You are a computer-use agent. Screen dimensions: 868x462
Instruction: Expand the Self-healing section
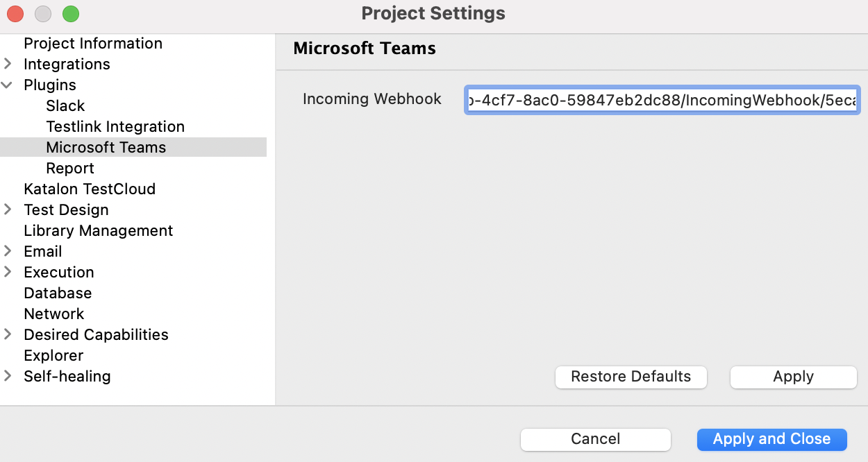click(x=8, y=376)
